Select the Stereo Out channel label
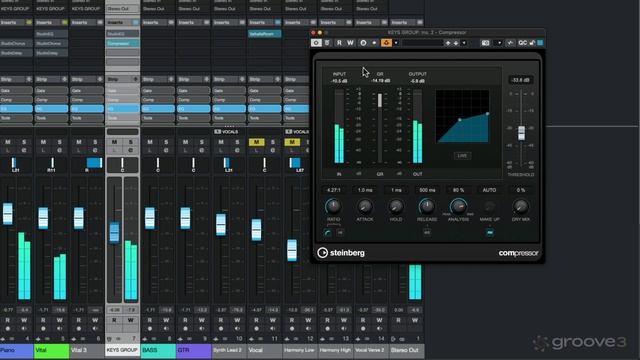Viewport: 640px width, 360px height. pyautogui.click(x=407, y=350)
